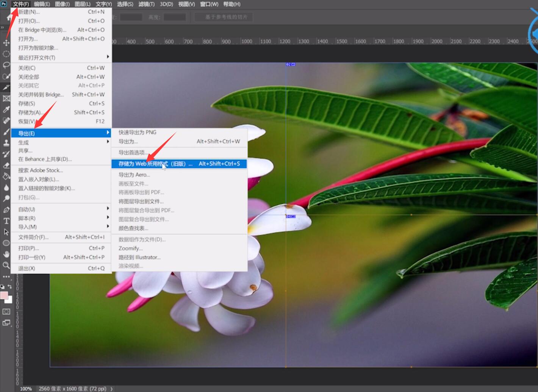Screen dimensions: 538x392
Task: Choose 搜索 Adobe Stock... entry
Action: click(61, 170)
